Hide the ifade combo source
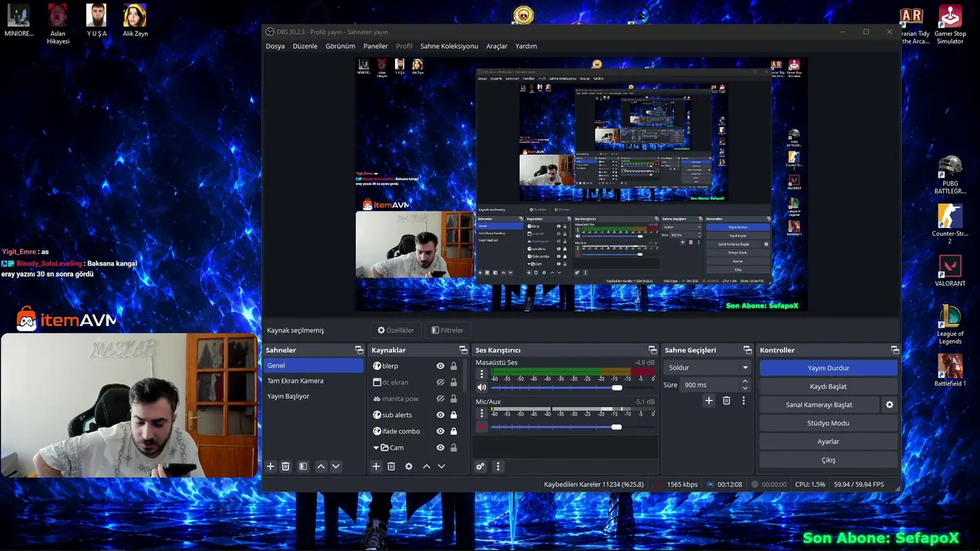The width and height of the screenshot is (980, 551). [440, 431]
